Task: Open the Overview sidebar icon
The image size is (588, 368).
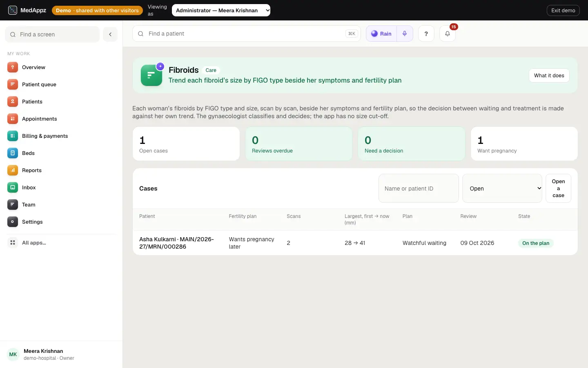Action: [x=13, y=67]
